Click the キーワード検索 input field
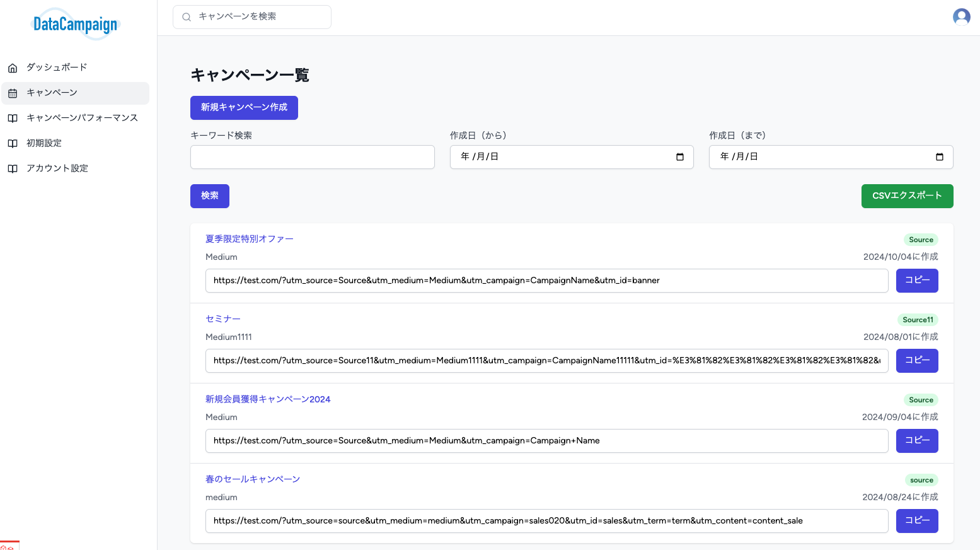This screenshot has height=550, width=980. click(313, 157)
